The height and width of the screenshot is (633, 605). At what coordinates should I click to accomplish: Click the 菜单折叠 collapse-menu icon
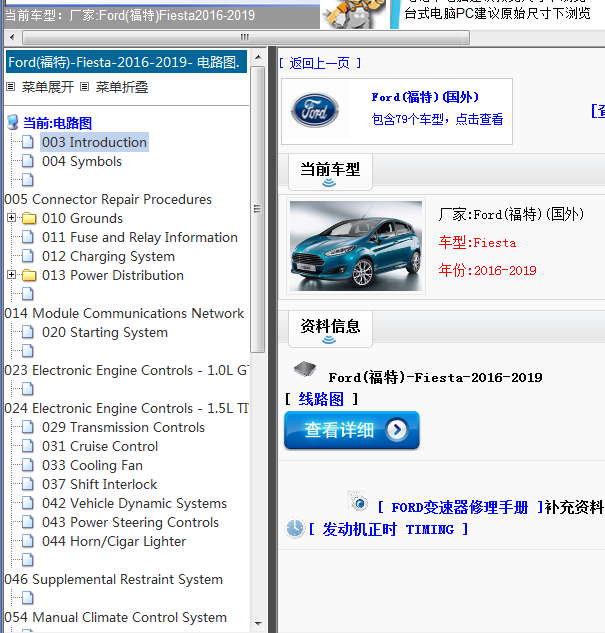pos(84,86)
